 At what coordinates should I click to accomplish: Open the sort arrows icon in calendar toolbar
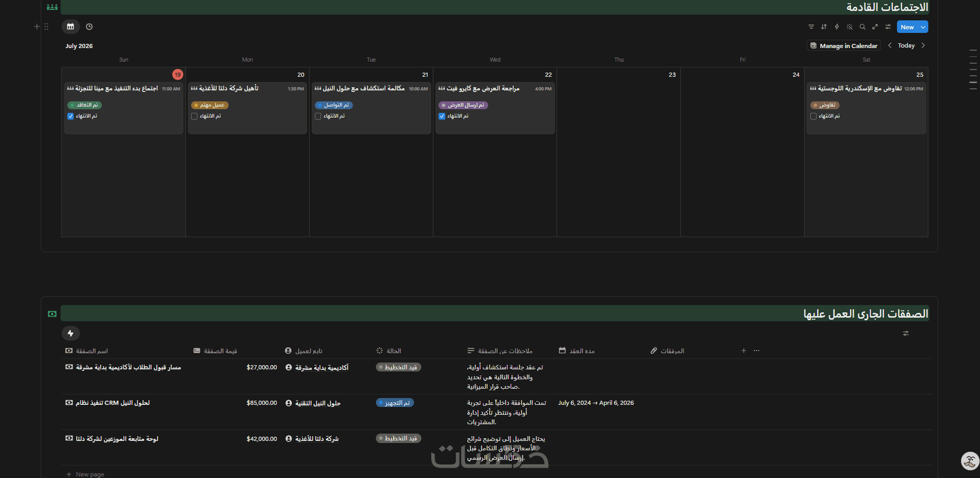(824, 27)
